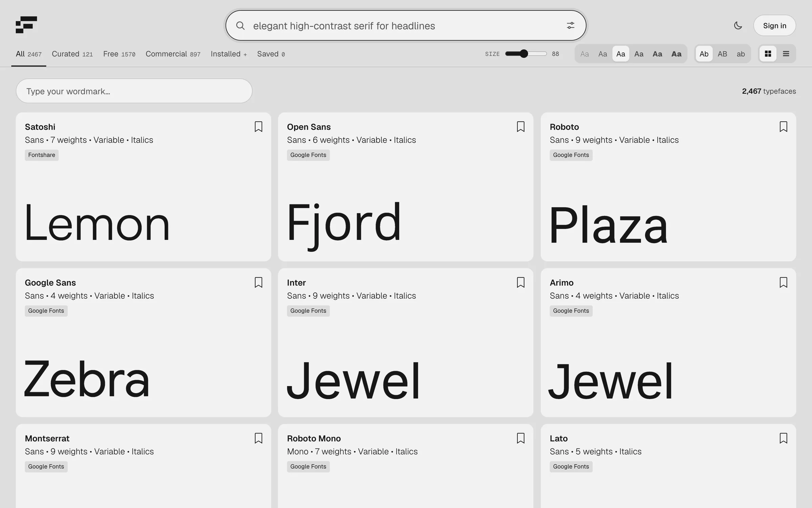Select the currently active regular Aa weight
This screenshot has width=812, height=508.
point(621,54)
